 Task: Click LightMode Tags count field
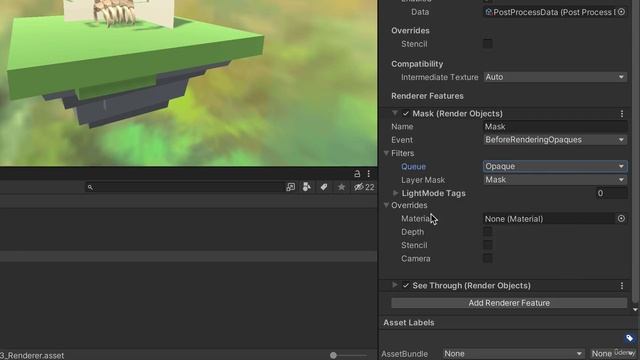611,193
